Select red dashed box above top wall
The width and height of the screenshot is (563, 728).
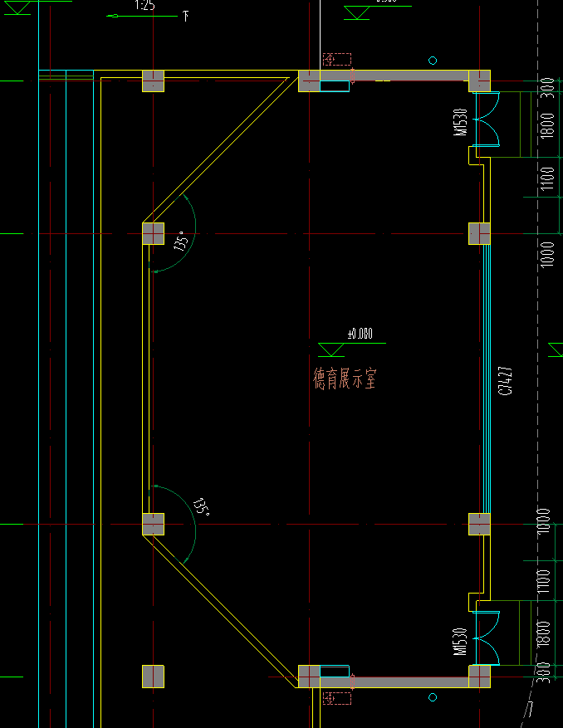[x=337, y=60]
